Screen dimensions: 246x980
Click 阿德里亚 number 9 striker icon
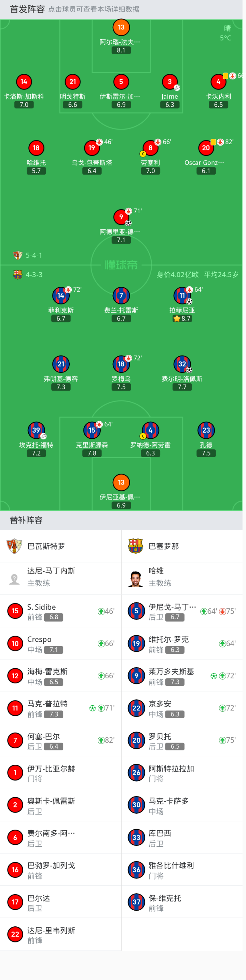[121, 217]
